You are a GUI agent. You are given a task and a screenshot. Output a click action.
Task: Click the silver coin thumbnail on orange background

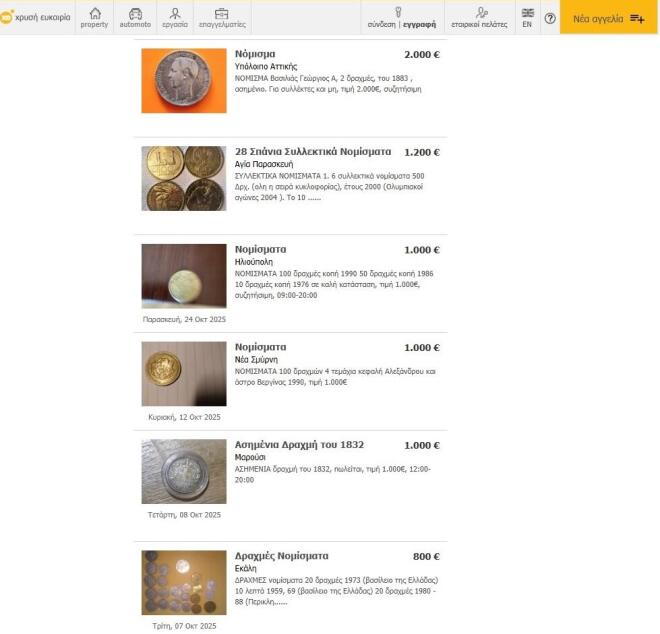(x=184, y=80)
